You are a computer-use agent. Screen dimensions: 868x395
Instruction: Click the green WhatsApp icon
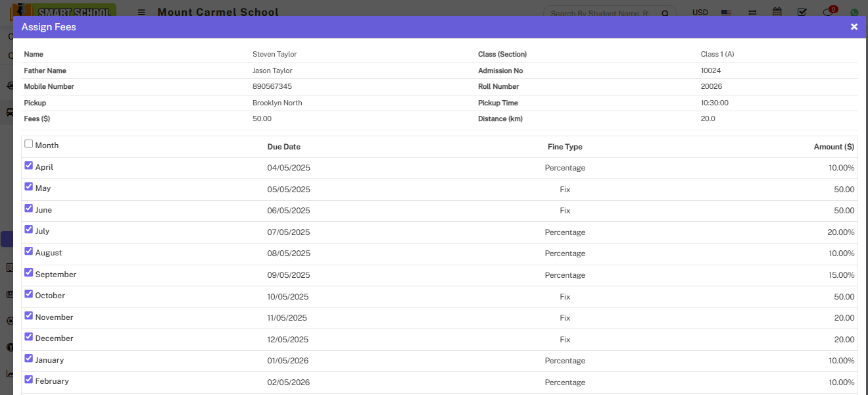[854, 13]
